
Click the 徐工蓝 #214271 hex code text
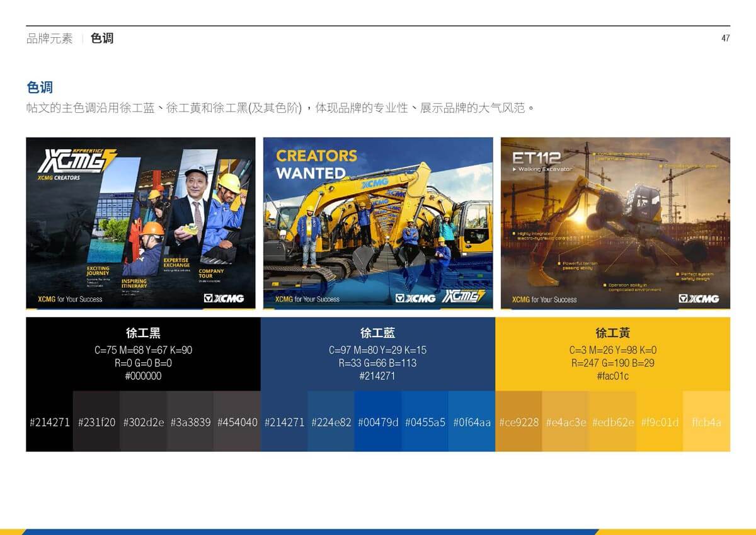pyautogui.click(x=377, y=376)
